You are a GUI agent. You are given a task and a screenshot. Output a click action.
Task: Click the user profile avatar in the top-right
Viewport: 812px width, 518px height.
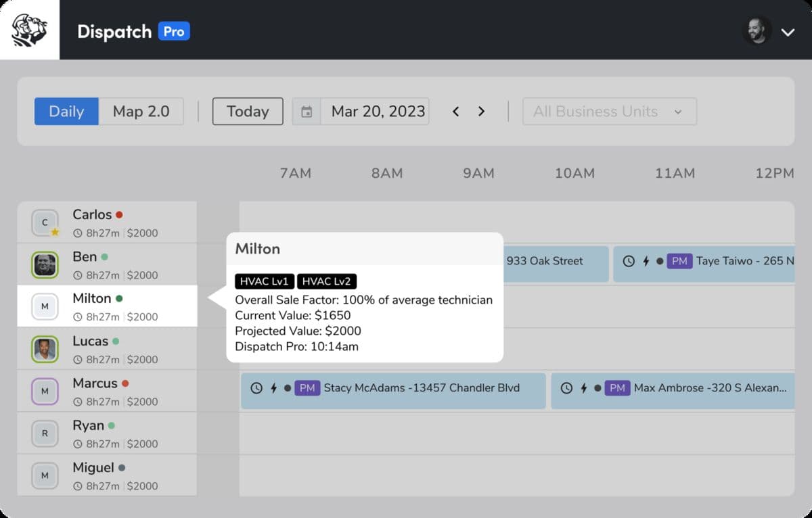[x=757, y=30]
